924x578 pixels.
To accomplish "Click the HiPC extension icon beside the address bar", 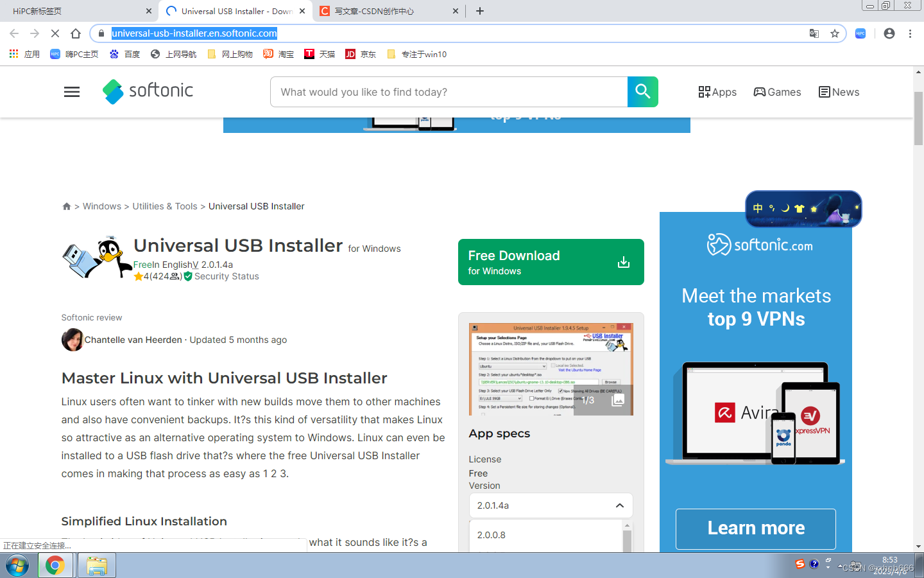I will (x=860, y=33).
